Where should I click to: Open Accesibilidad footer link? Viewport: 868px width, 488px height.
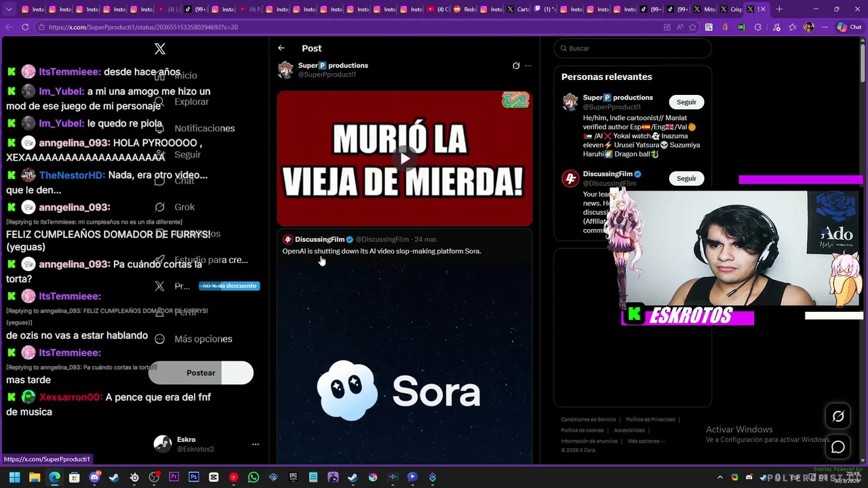tap(629, 430)
